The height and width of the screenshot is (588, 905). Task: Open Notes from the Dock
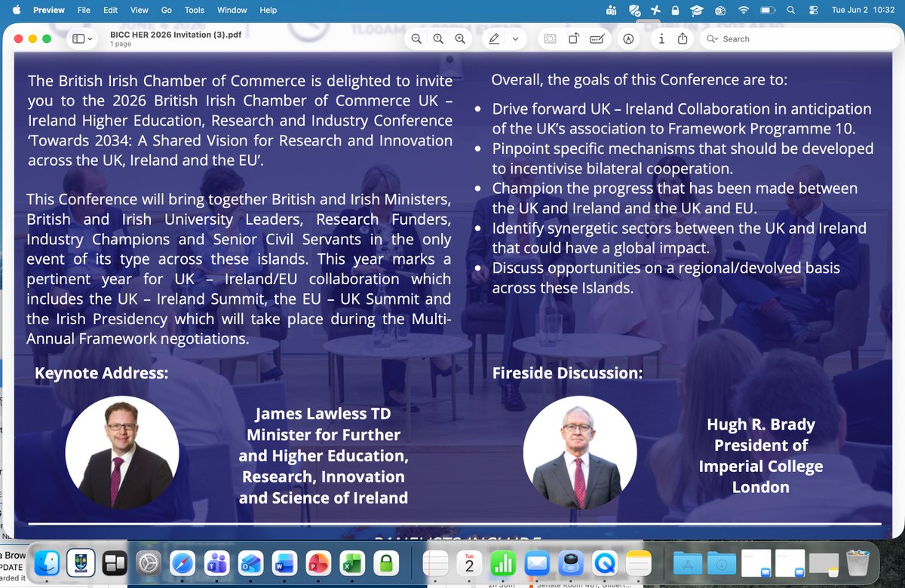638,563
